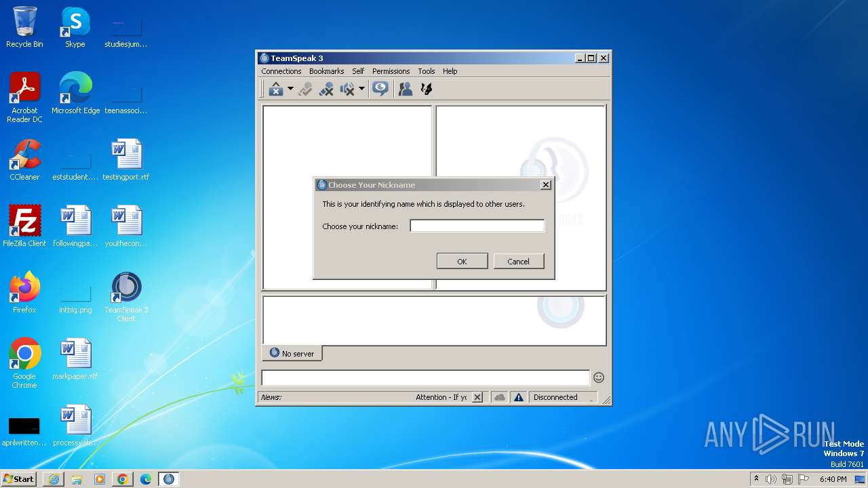The image size is (868, 488).
Task: Select the No server chat tab
Action: click(292, 353)
